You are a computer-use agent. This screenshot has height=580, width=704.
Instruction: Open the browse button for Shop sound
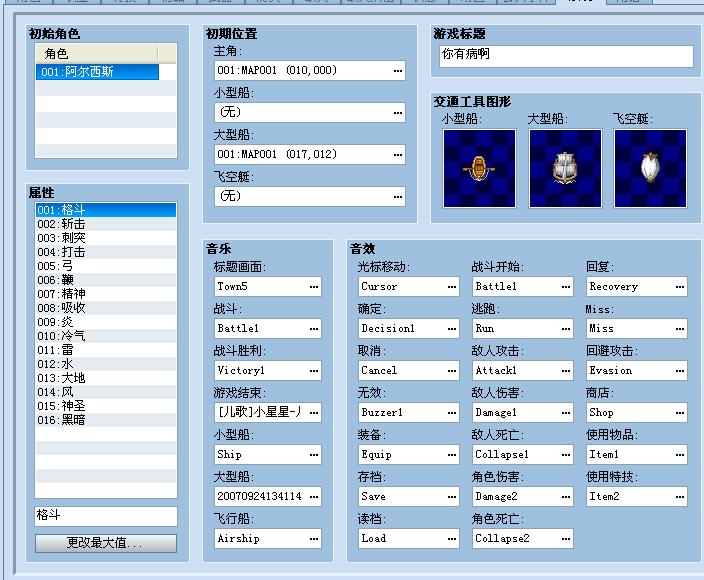coord(680,413)
